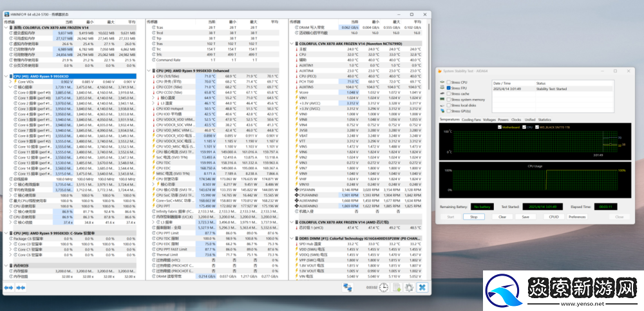Close sensors with the blue X icon

pos(422,287)
